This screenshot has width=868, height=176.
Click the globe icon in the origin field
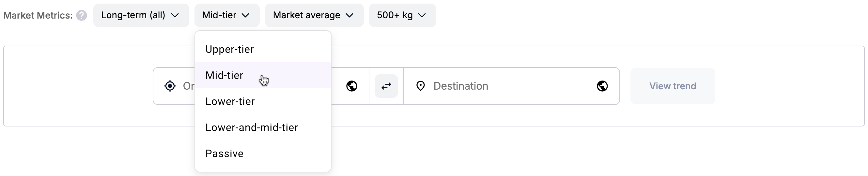click(351, 86)
